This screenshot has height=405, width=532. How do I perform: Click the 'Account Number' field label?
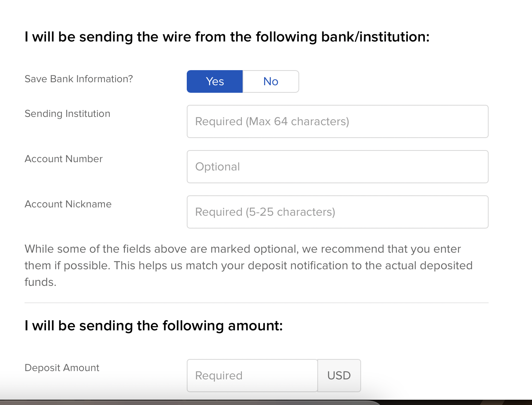(64, 159)
